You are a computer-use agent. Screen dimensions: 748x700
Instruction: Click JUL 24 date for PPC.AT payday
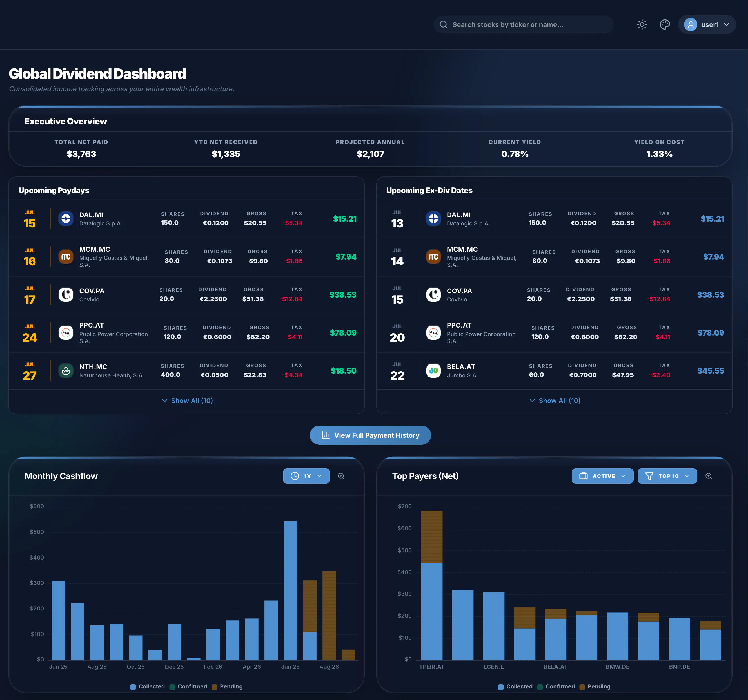point(30,333)
